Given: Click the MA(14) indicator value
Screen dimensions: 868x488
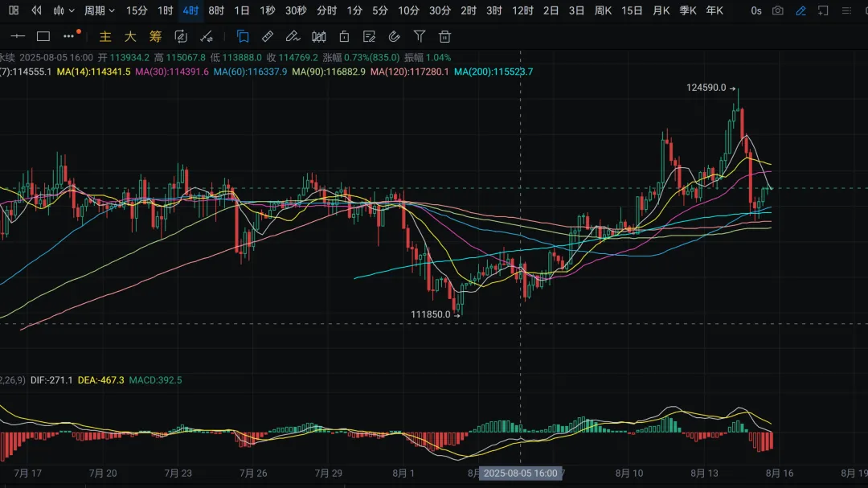Looking at the screenshot, I should pos(93,72).
